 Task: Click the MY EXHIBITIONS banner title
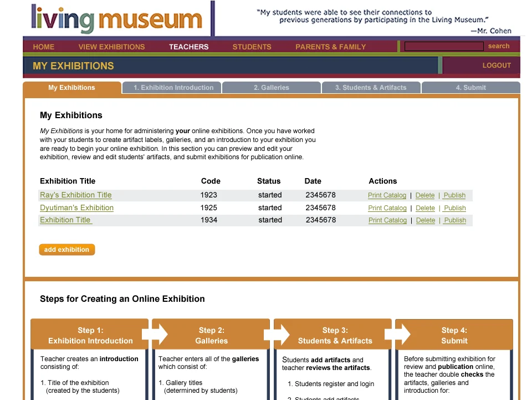tap(73, 66)
